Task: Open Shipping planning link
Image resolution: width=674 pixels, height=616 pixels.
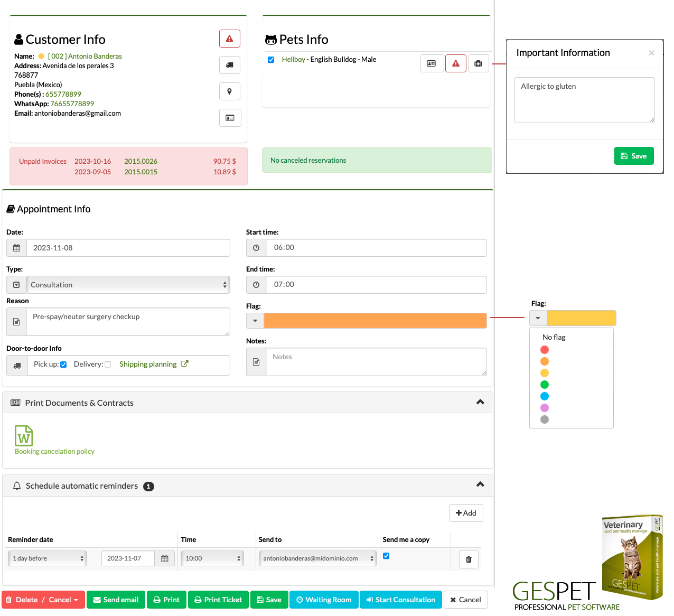Action: [x=148, y=364]
